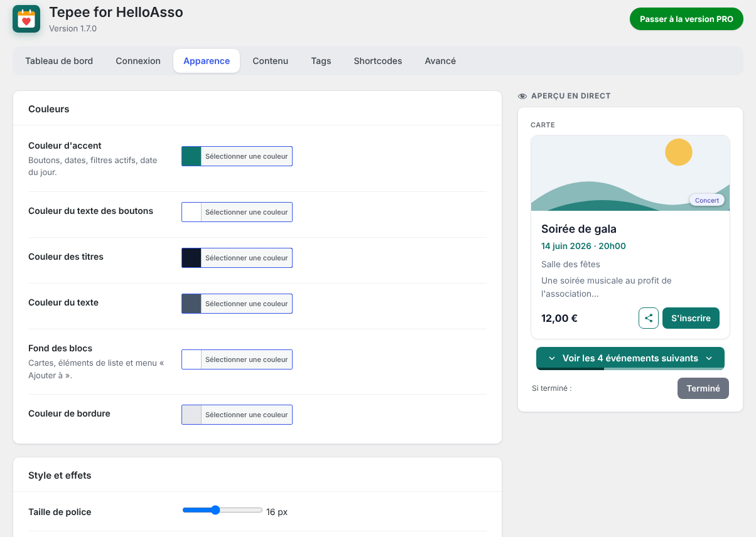Click the date 14 juin 2026 · 20h00

click(583, 246)
